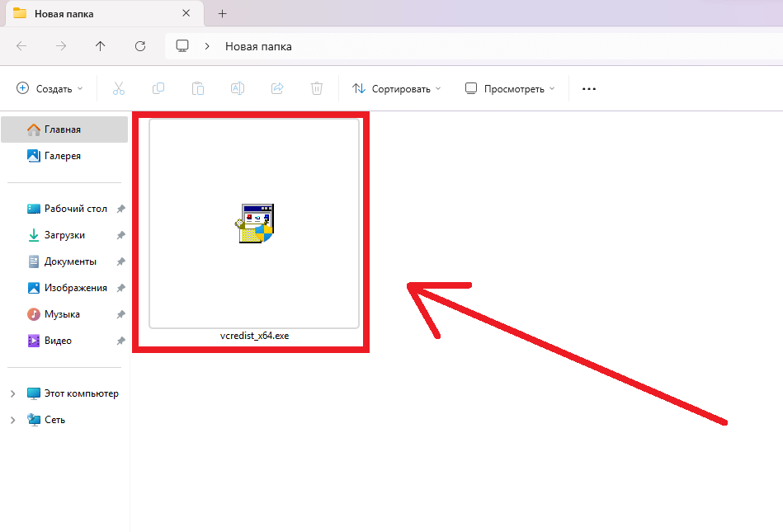The image size is (783, 532).
Task: Navigate up one folder level
Action: [101, 46]
